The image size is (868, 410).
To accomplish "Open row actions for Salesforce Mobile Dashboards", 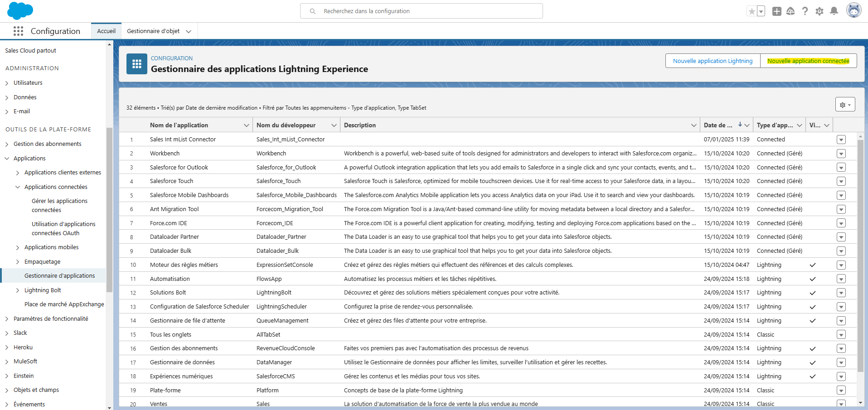I will click(841, 195).
